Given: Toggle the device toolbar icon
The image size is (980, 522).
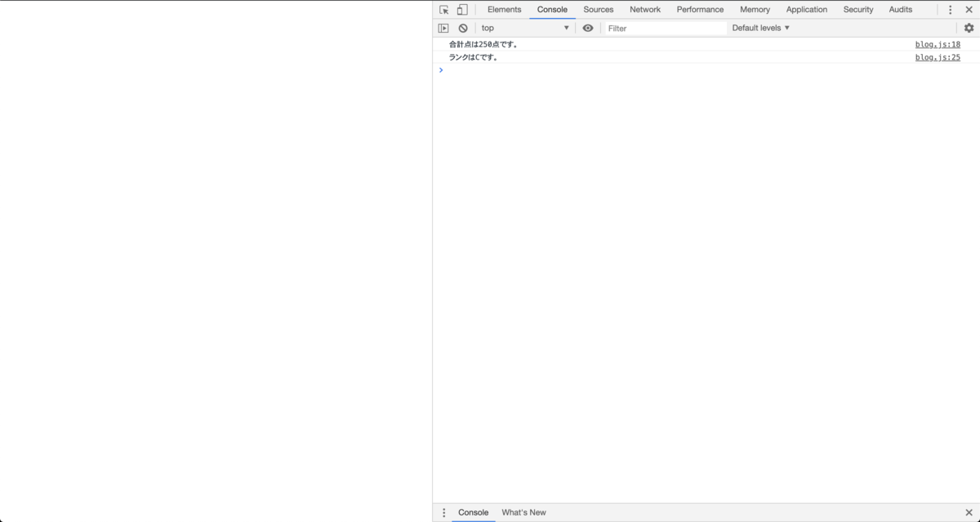Looking at the screenshot, I should [462, 10].
